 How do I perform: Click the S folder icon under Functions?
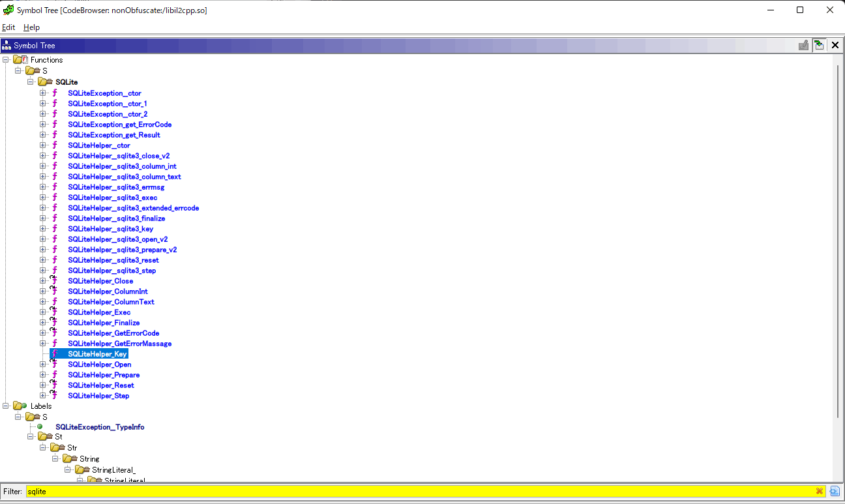click(x=33, y=70)
